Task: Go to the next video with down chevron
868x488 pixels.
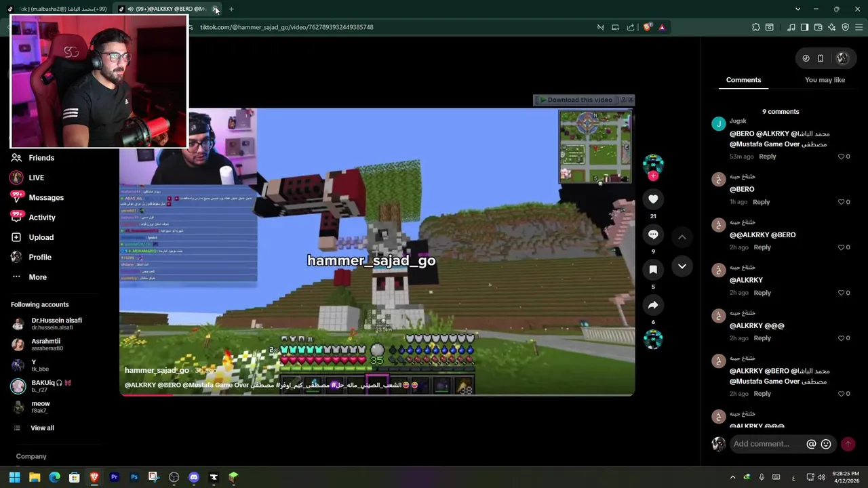Action: coord(682,266)
